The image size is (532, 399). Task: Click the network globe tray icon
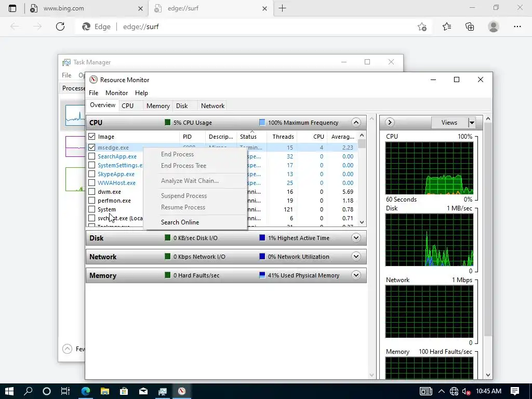pos(454,391)
